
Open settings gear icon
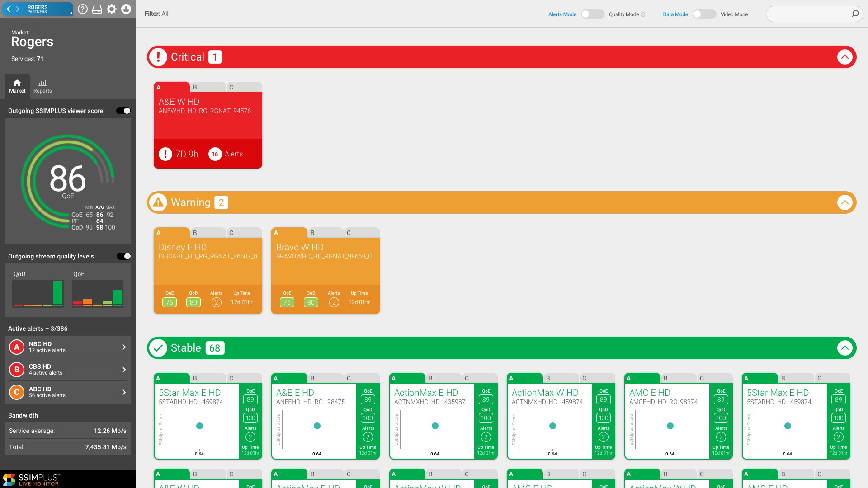(x=112, y=9)
